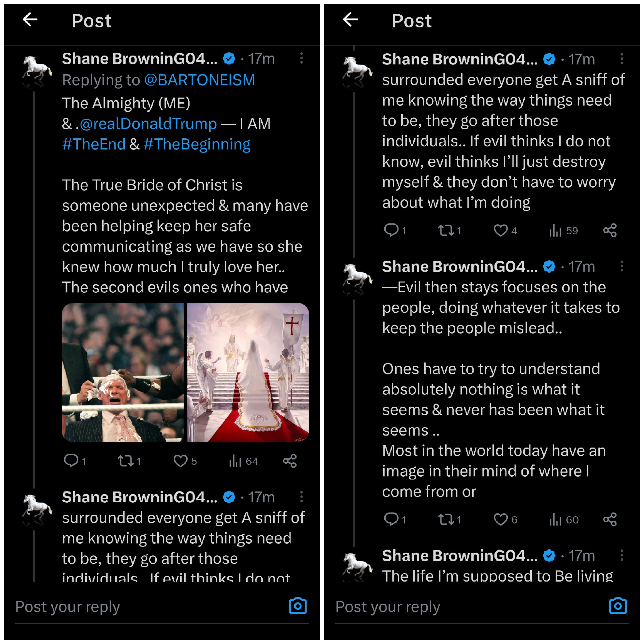Open the @BARTONEISM mention link
The width and height of the screenshot is (644, 644).
click(200, 80)
